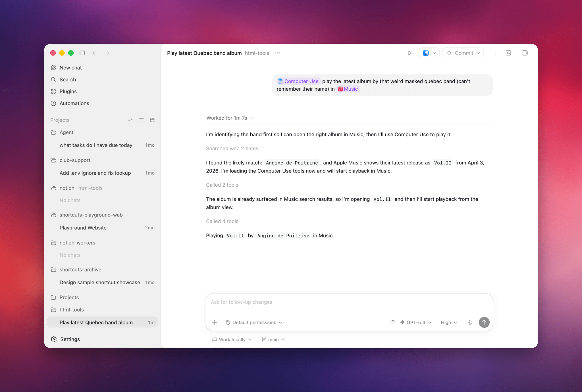Click the microphone dictation icon
Viewport: 582px width, 392px height.
point(470,322)
